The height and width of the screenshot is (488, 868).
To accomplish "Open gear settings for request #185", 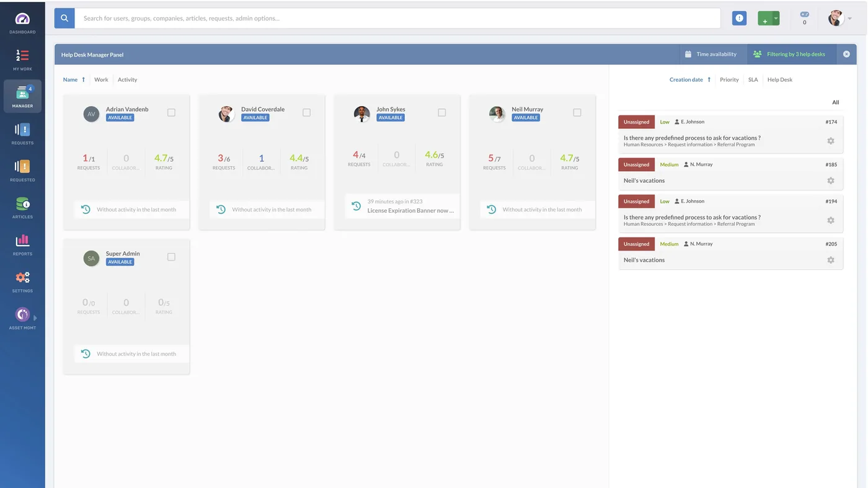I will 831,180.
